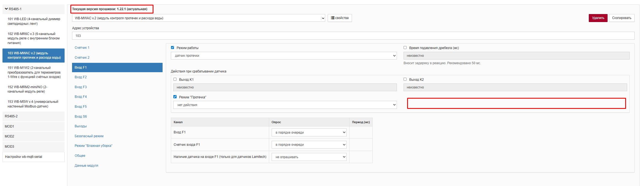Select device 153 WB-MSW v.4

click(33, 104)
